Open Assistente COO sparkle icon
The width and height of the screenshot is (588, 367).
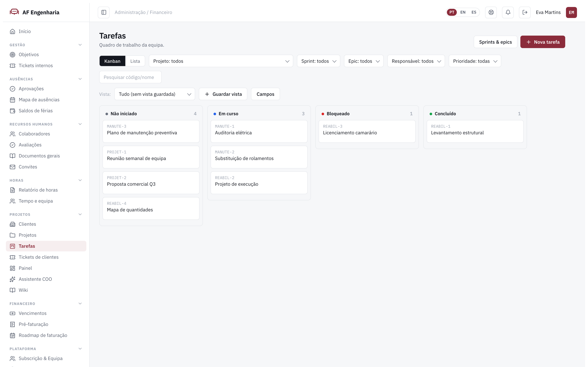(x=12, y=279)
